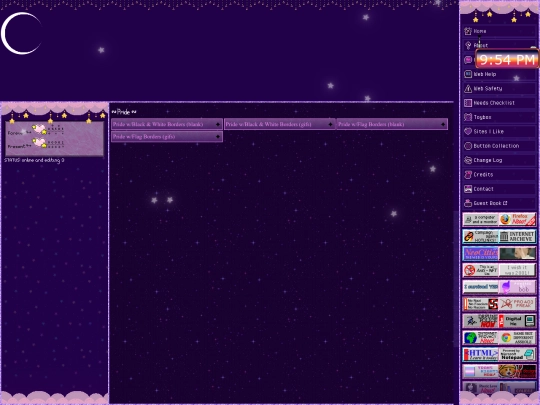Click the 'I wish it was 2001!' badge

click(518, 270)
